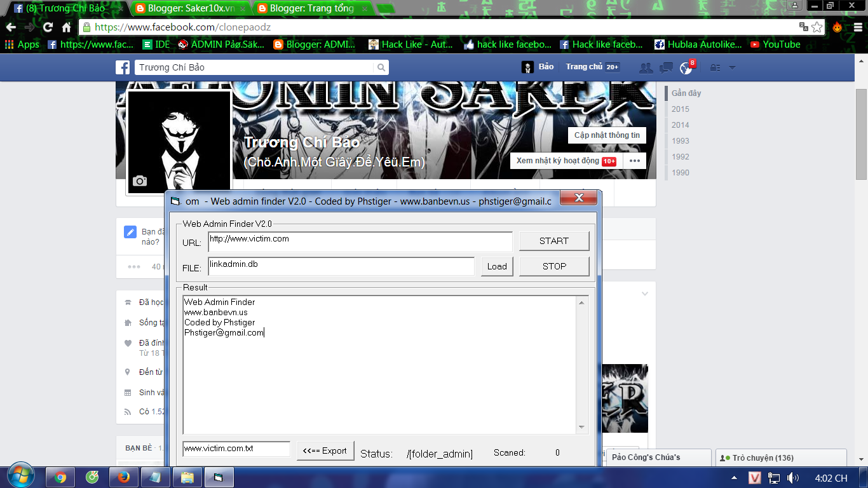This screenshot has height=488, width=868.
Task: Open Facebook notifications globe icon
Action: click(x=686, y=67)
